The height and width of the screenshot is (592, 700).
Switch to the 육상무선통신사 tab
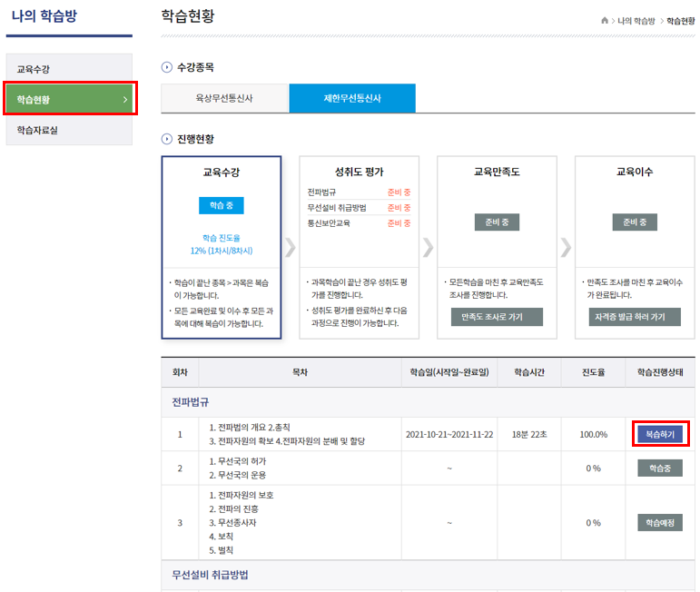click(x=224, y=98)
